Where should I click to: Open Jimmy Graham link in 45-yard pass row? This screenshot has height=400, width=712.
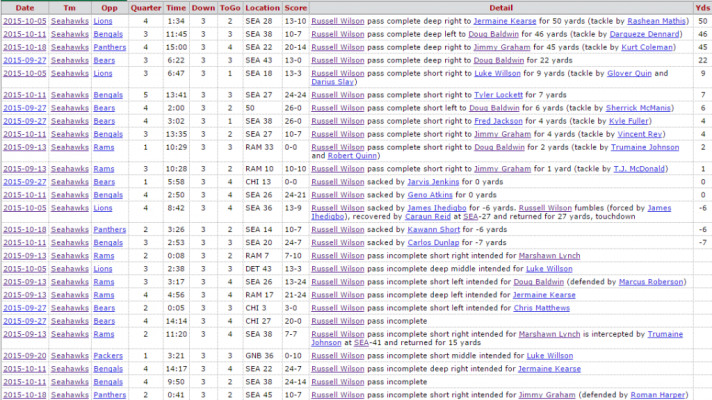pos(502,47)
